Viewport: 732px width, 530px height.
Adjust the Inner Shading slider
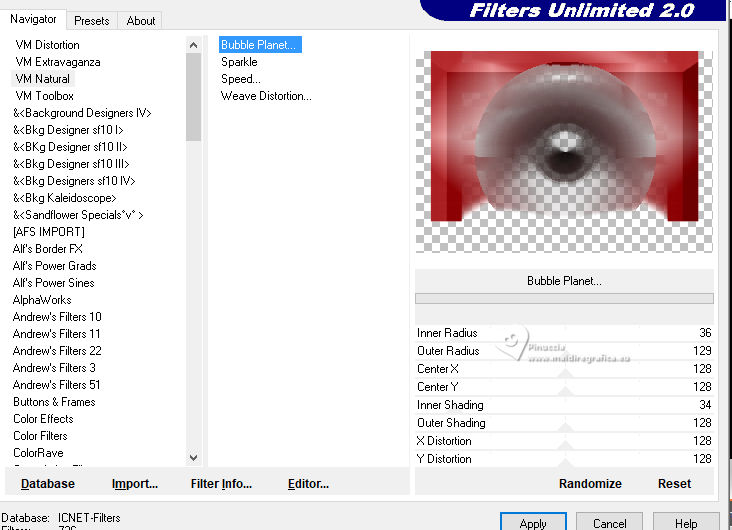(x=564, y=405)
